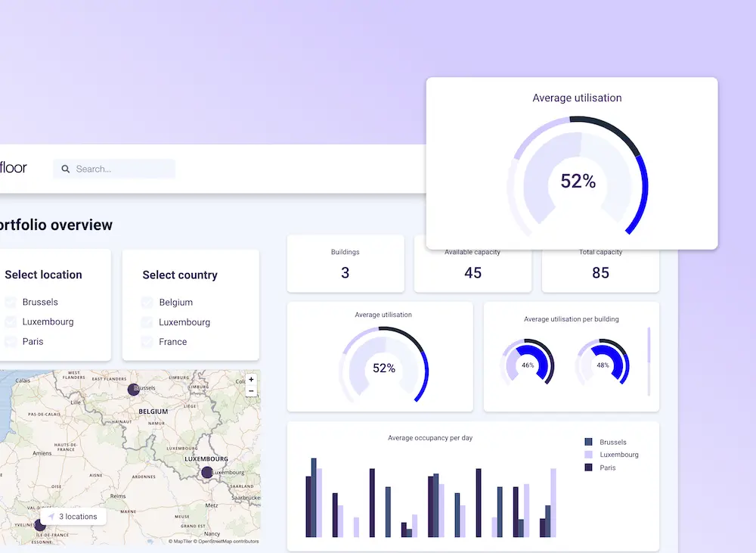Zoom in using the map plus button
Screen dimensions: 756x553
[x=250, y=378]
